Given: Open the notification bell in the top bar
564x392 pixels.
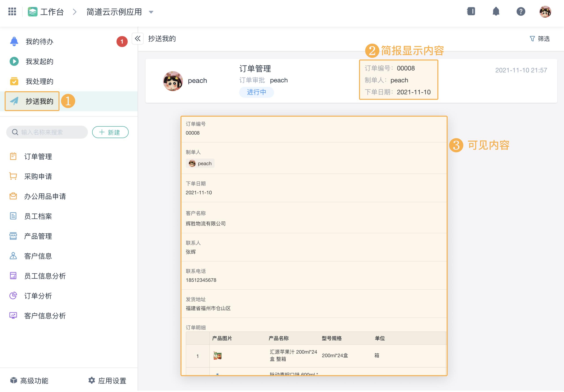Looking at the screenshot, I should 496,11.
